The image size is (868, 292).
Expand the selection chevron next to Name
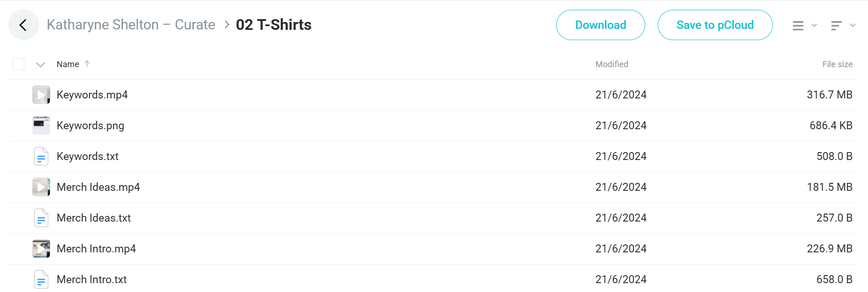[x=41, y=64]
